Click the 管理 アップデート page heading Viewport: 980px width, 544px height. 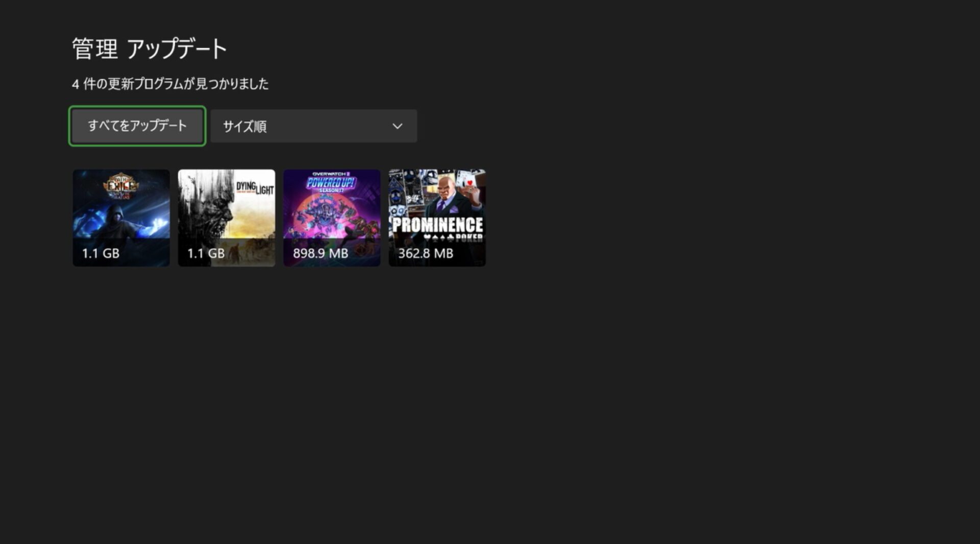[149, 50]
